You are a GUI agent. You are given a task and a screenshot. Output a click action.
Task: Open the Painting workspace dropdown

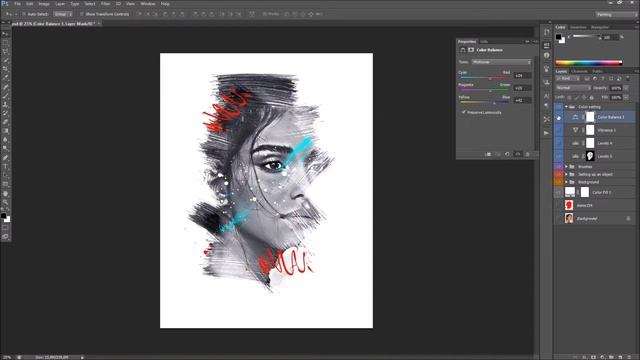(616, 14)
